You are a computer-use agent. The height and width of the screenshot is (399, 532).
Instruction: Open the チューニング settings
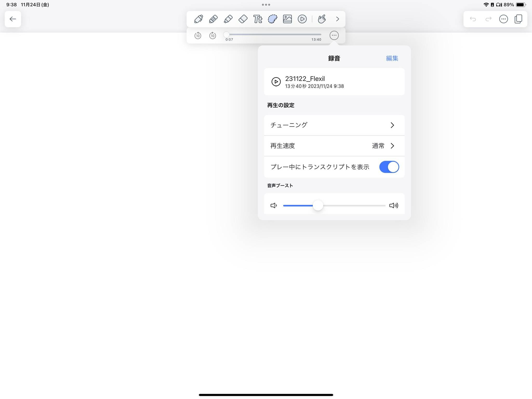(x=334, y=125)
